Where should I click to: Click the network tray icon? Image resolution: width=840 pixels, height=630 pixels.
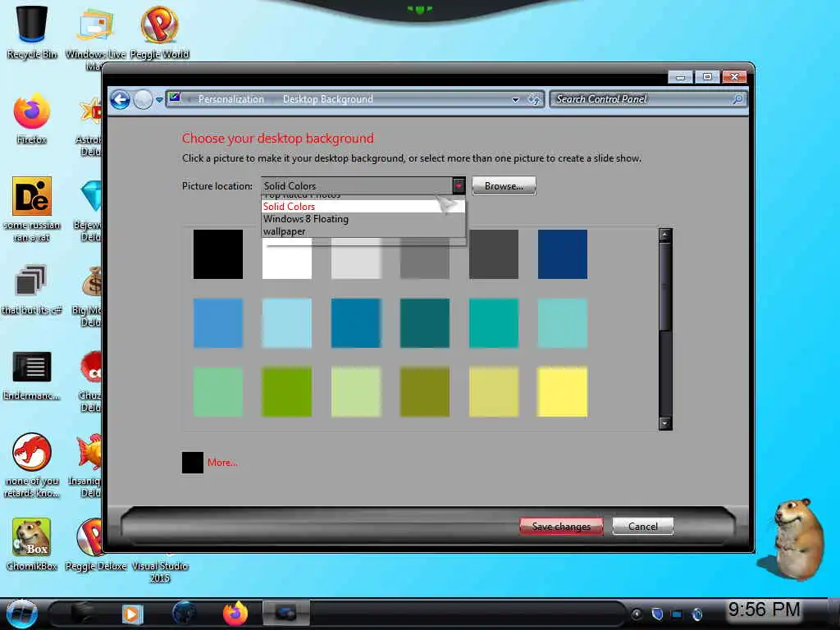tap(677, 614)
